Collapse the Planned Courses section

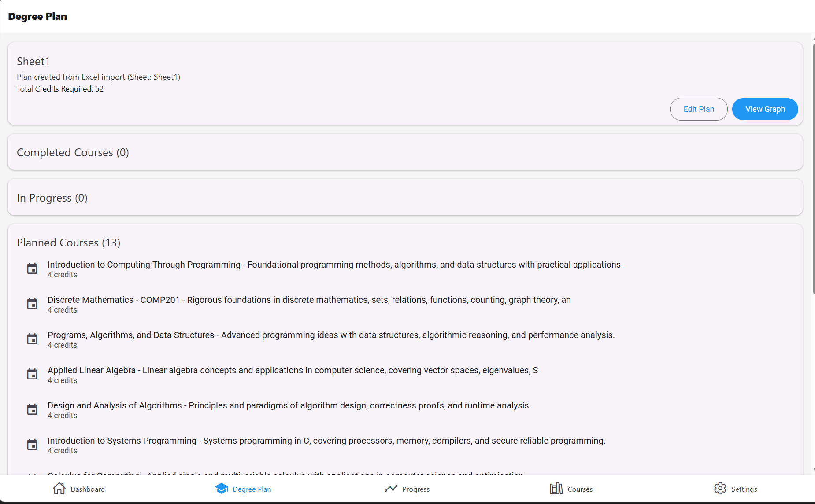click(x=68, y=243)
